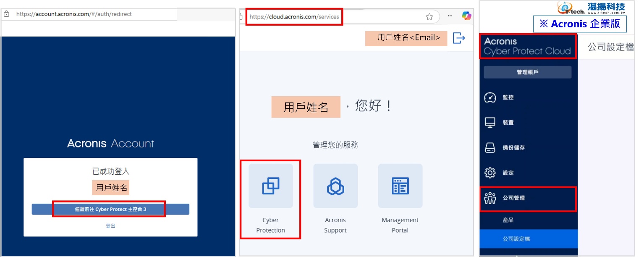Viewport: 644px width, 257px height.
Task: Click the Acronis Account logo text
Action: point(110,144)
